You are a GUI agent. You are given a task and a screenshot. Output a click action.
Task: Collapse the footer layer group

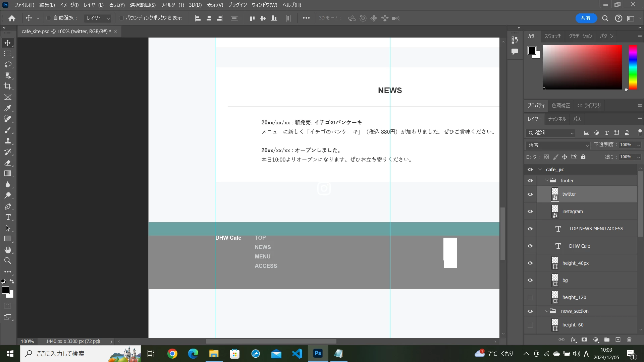click(x=546, y=180)
